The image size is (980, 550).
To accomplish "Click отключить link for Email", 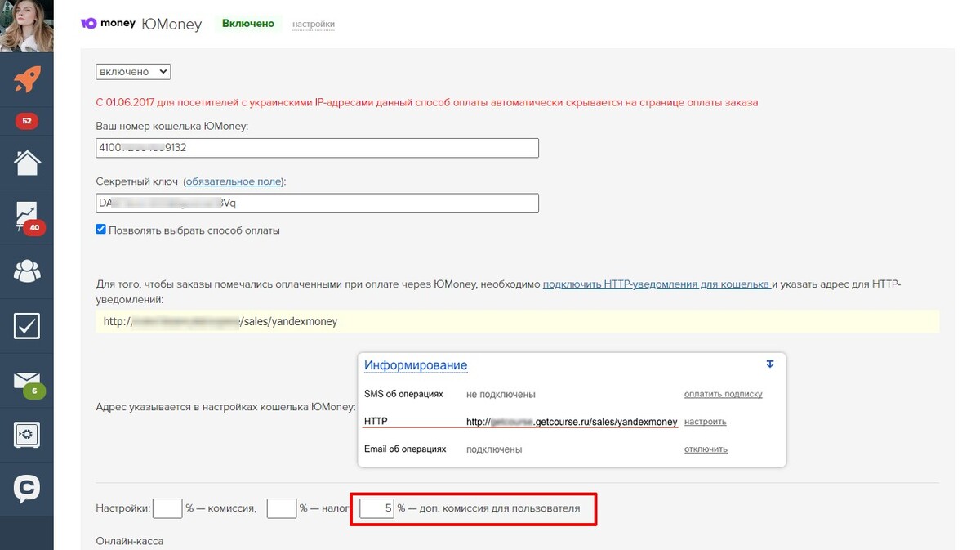I will coord(706,449).
